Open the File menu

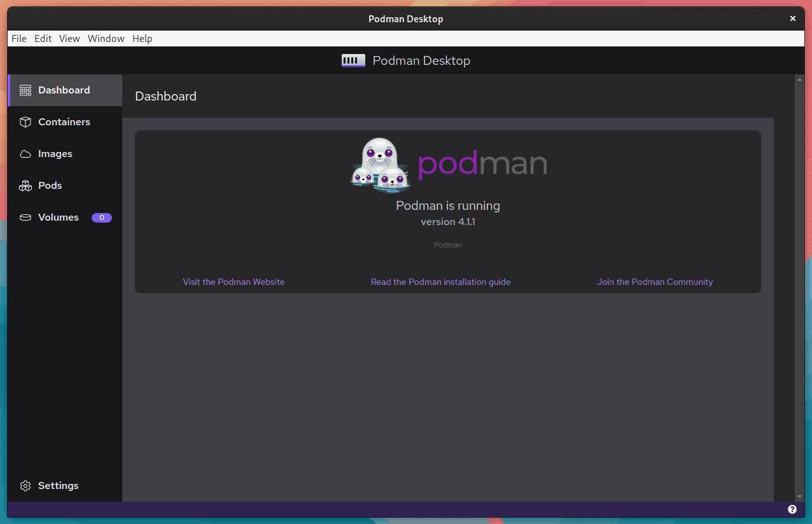(x=18, y=38)
